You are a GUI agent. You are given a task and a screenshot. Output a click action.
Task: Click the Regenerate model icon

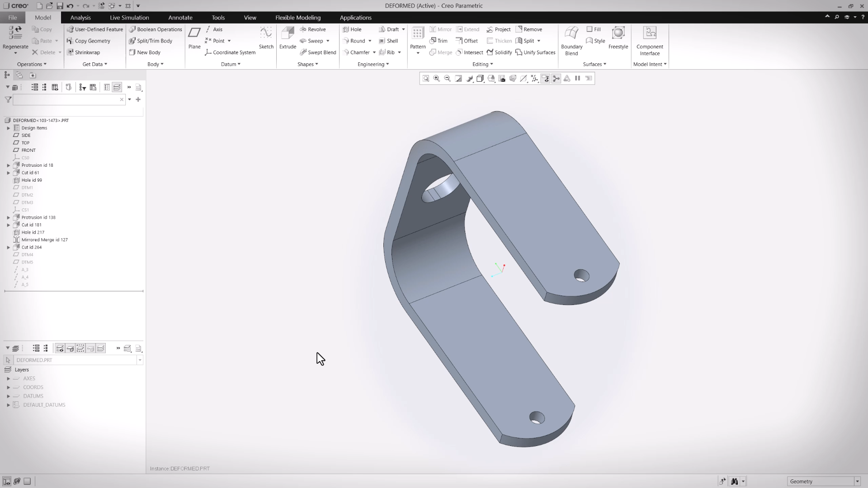coord(15,33)
